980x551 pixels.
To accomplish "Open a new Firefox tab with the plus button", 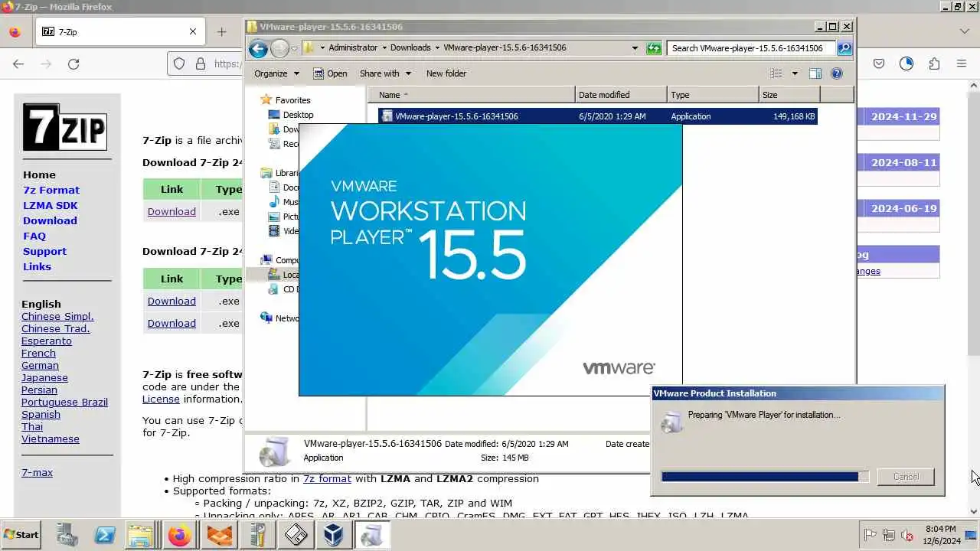I will pos(221,32).
